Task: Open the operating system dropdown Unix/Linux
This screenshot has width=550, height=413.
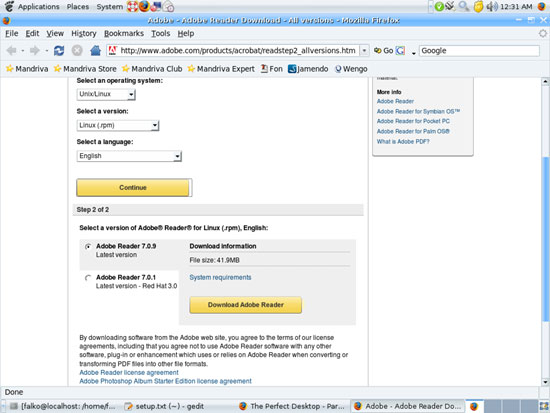Action: click(x=106, y=94)
